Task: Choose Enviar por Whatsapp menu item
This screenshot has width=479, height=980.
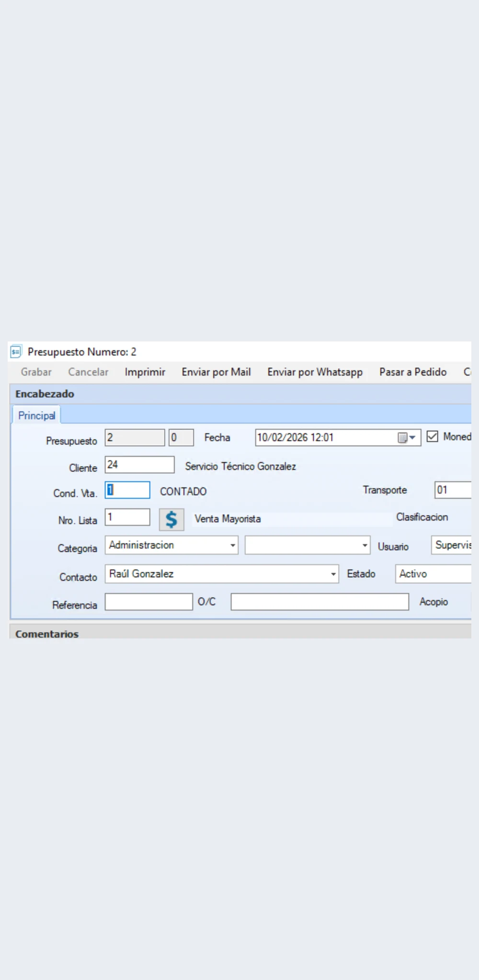Action: [315, 372]
